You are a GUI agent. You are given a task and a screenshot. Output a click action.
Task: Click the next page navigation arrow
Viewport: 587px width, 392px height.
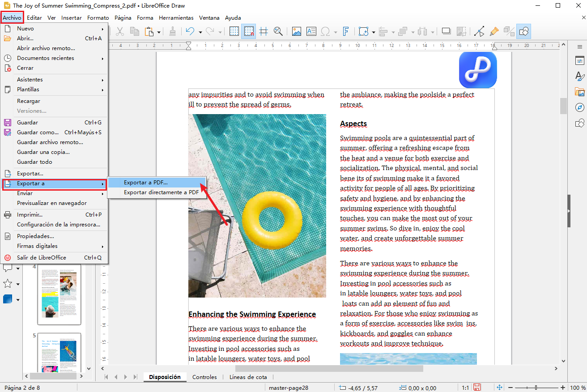tap(126, 377)
